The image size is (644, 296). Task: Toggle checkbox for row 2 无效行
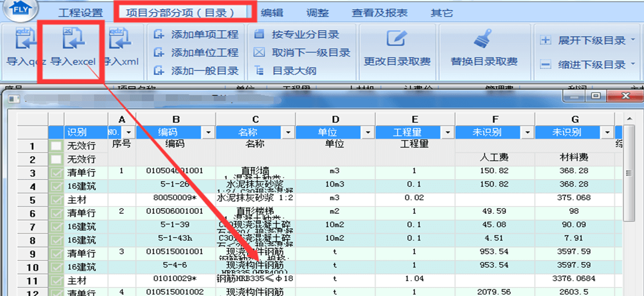click(56, 159)
